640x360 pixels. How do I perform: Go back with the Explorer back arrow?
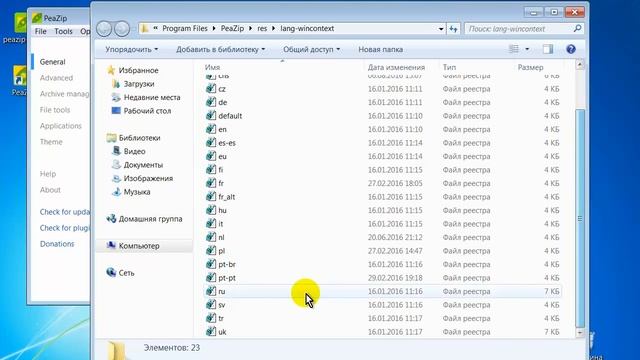pyautogui.click(x=104, y=29)
